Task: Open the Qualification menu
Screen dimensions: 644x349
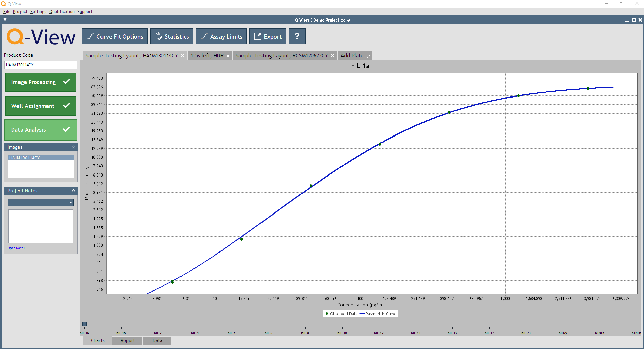Action: pos(62,11)
